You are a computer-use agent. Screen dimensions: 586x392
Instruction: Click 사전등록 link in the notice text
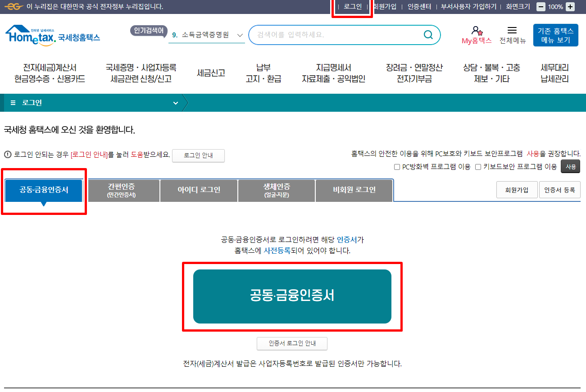pyautogui.click(x=277, y=251)
